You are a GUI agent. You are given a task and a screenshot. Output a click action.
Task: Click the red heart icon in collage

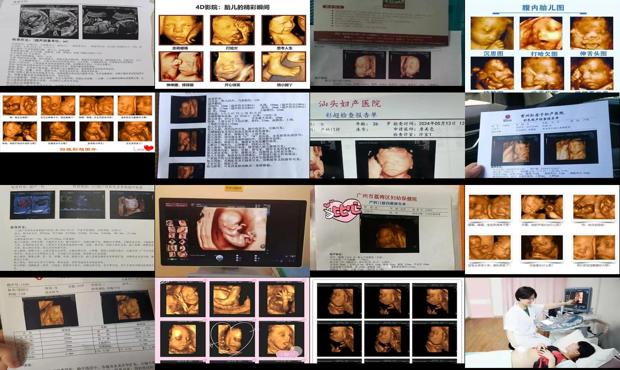148,148
